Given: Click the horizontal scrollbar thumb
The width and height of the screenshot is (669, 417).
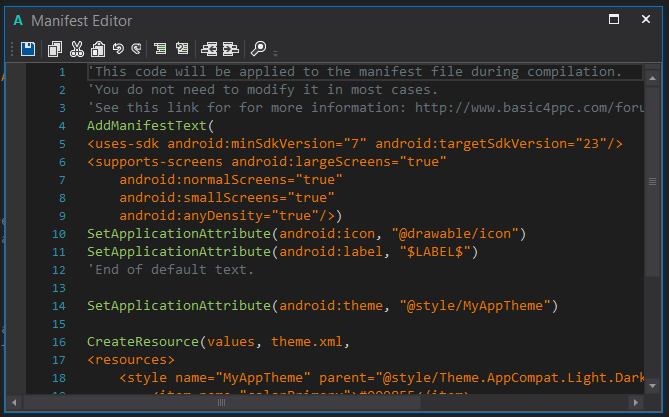Looking at the screenshot, I should click(222, 402).
